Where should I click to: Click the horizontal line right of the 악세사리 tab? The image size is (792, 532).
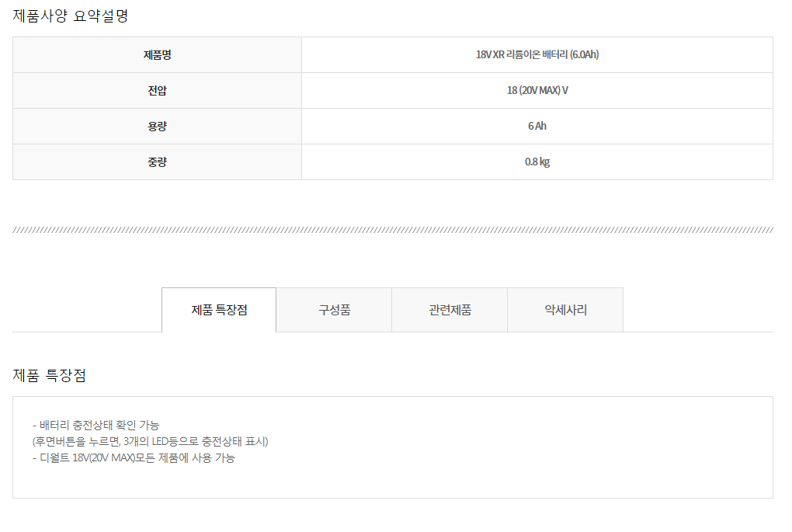699,332
